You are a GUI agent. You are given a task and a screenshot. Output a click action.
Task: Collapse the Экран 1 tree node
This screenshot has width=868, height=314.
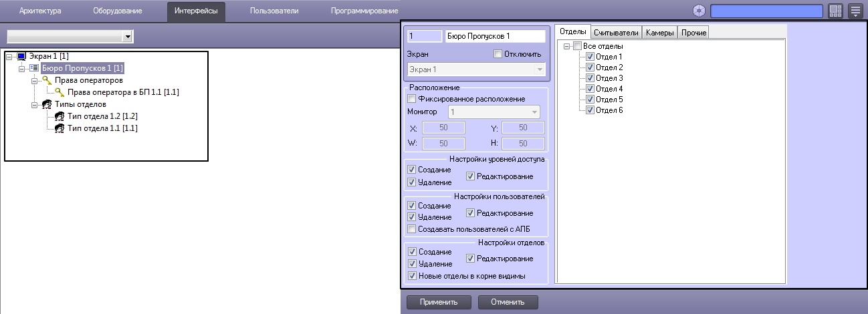(x=9, y=57)
